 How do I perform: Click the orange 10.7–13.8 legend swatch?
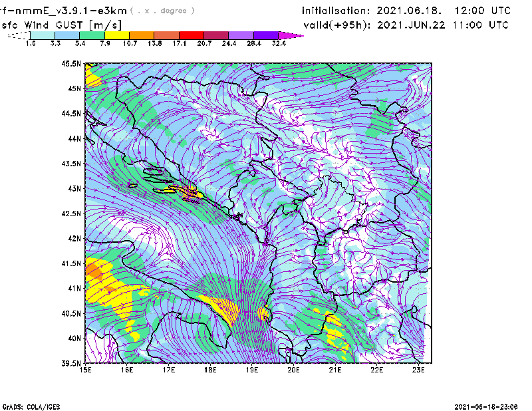[142, 35]
